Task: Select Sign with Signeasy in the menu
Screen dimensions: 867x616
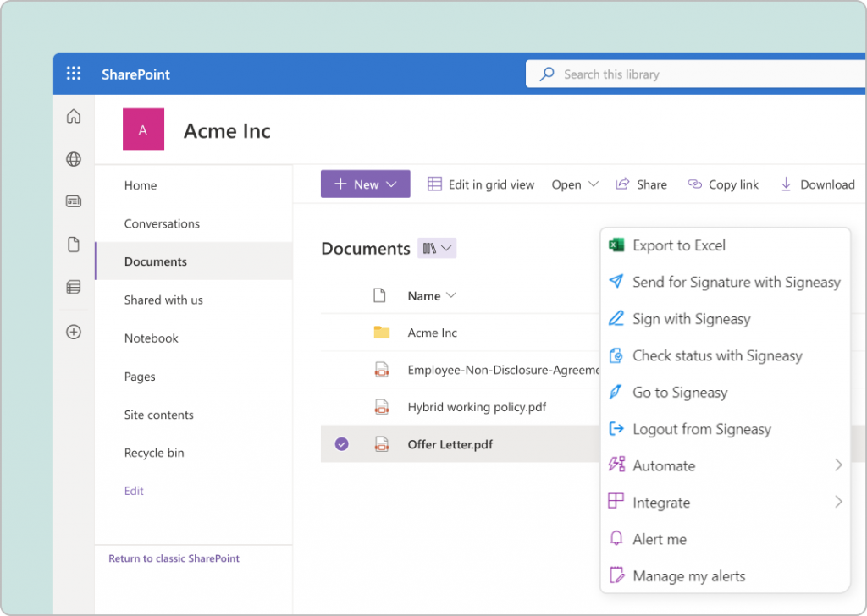Action: click(x=692, y=319)
